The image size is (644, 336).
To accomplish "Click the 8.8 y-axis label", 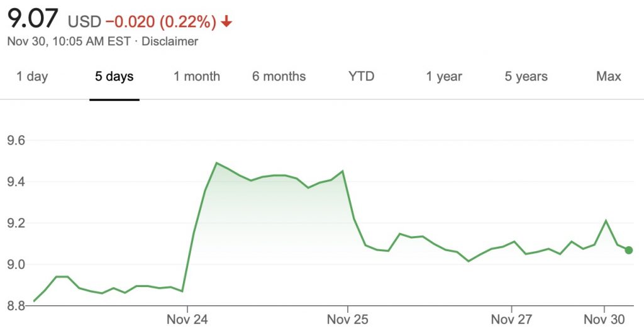I will pyautogui.click(x=16, y=306).
